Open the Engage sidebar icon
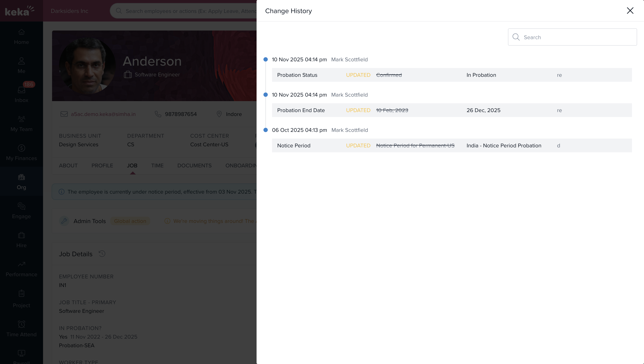 coord(22,210)
